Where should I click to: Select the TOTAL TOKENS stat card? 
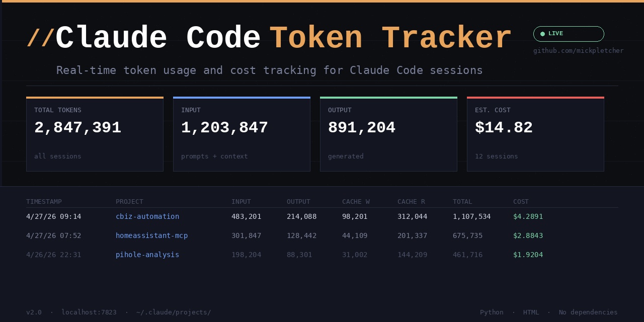[95, 134]
